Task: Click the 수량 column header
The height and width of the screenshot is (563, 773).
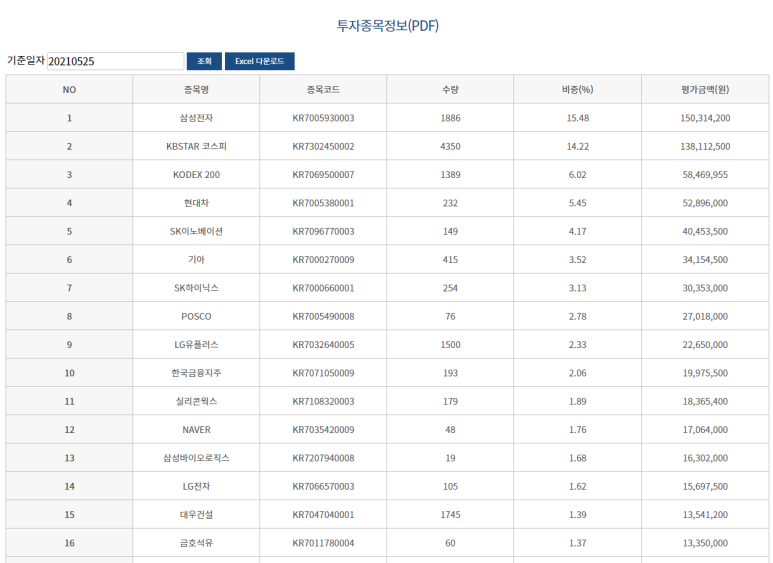Action: click(451, 90)
